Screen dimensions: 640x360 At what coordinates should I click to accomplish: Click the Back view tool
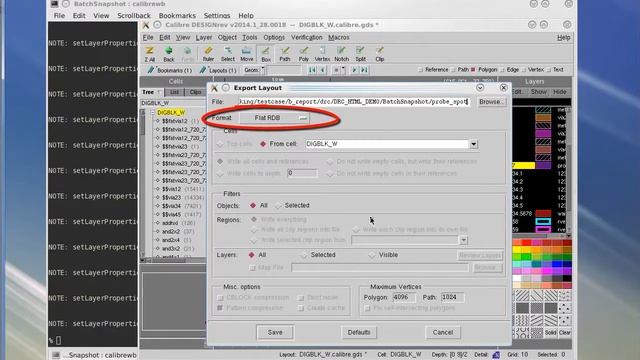click(x=169, y=54)
